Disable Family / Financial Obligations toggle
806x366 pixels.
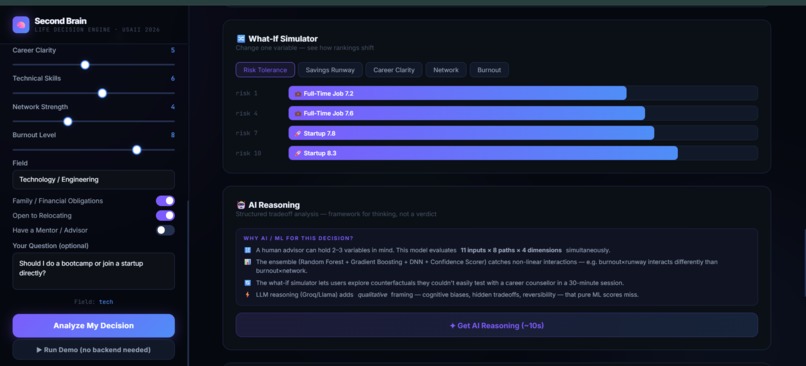[x=166, y=201]
